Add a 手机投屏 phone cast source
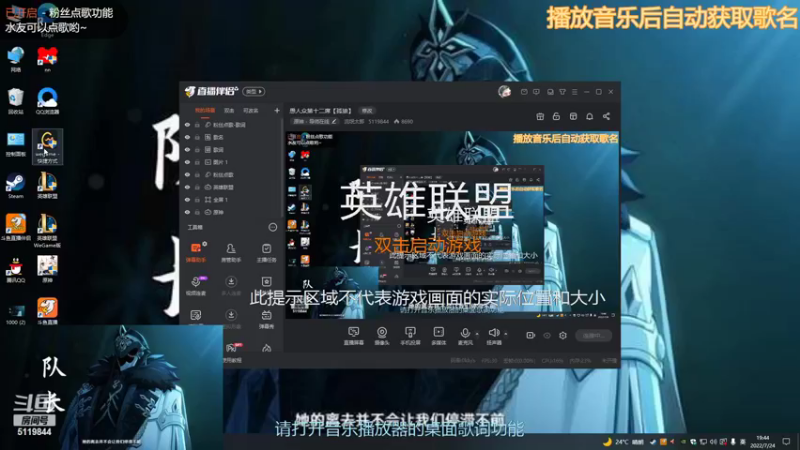 pyautogui.click(x=410, y=336)
